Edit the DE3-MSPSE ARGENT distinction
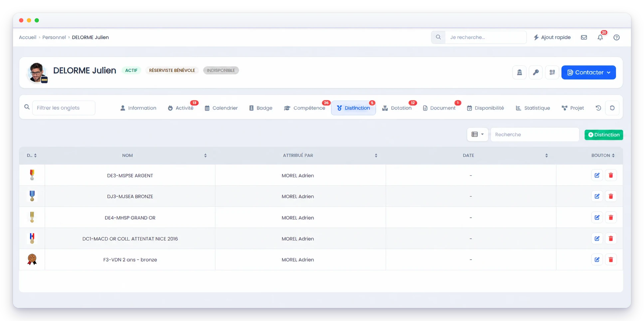The image size is (644, 321). click(x=597, y=175)
